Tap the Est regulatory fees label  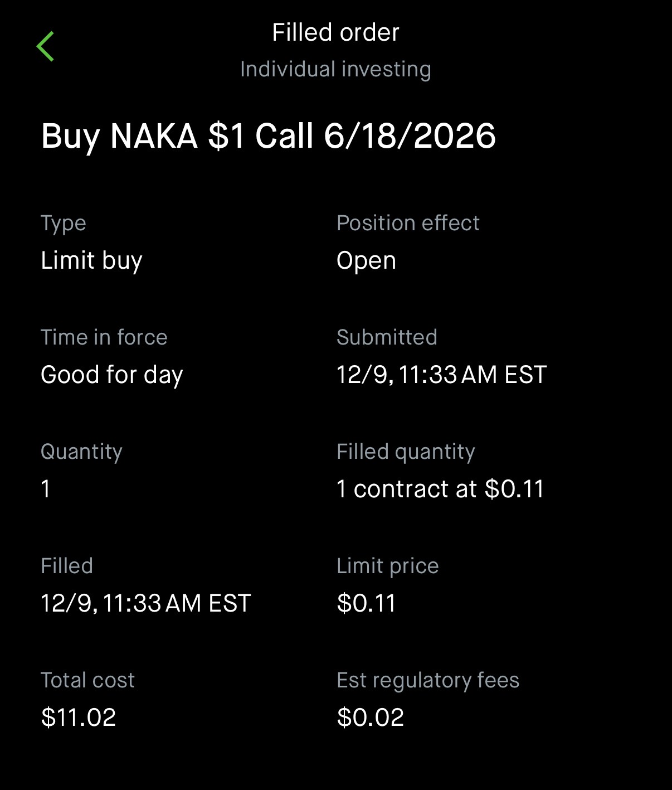point(427,680)
